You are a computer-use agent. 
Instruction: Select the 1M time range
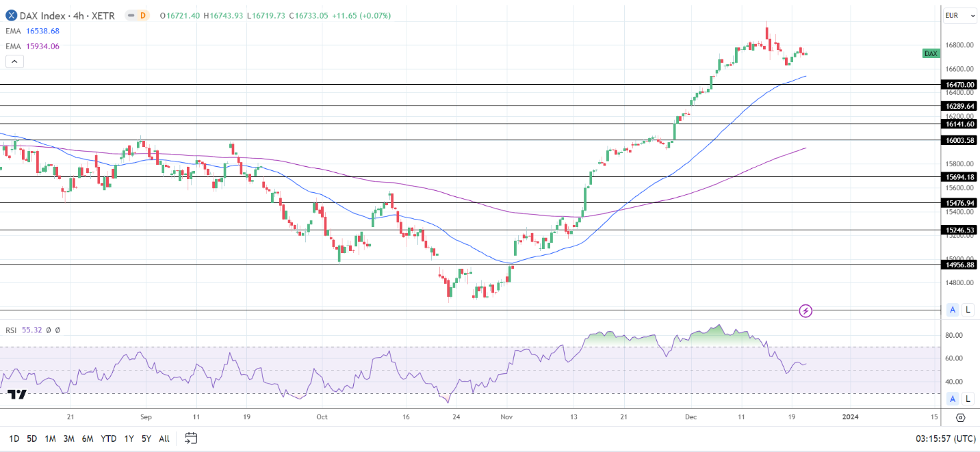[x=51, y=438]
